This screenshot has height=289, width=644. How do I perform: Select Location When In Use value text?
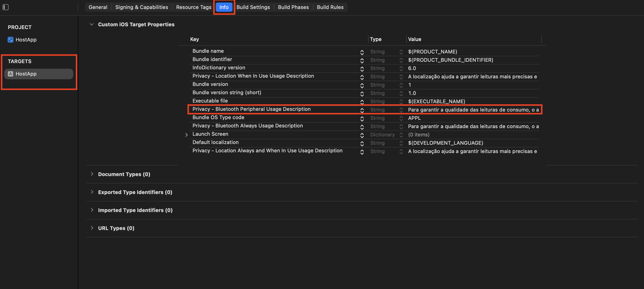[472, 77]
